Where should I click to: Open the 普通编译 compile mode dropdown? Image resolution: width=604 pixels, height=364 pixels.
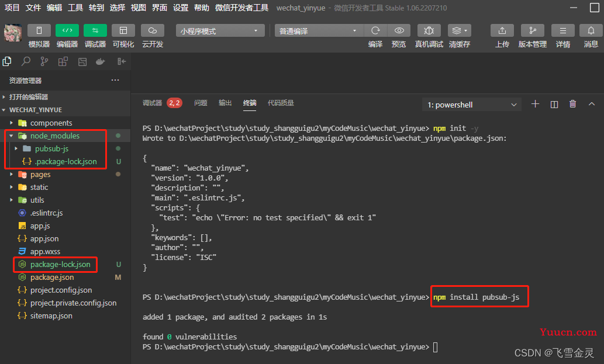pyautogui.click(x=319, y=31)
